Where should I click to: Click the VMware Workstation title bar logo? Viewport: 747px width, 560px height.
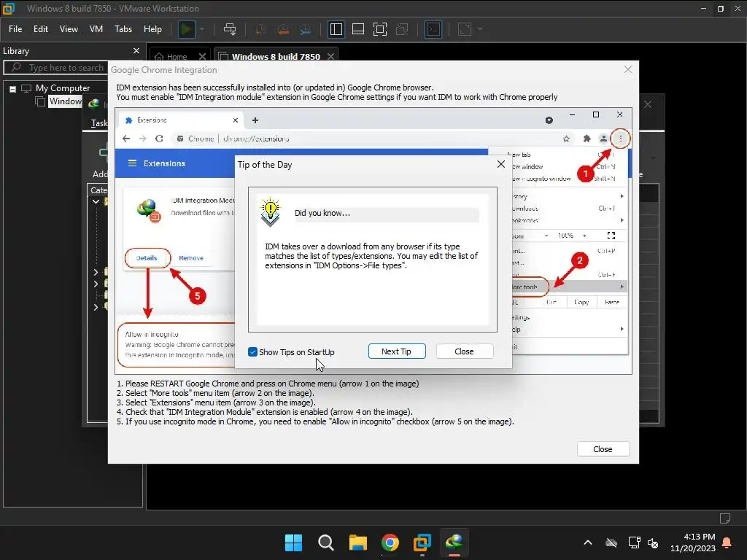tap(9, 8)
